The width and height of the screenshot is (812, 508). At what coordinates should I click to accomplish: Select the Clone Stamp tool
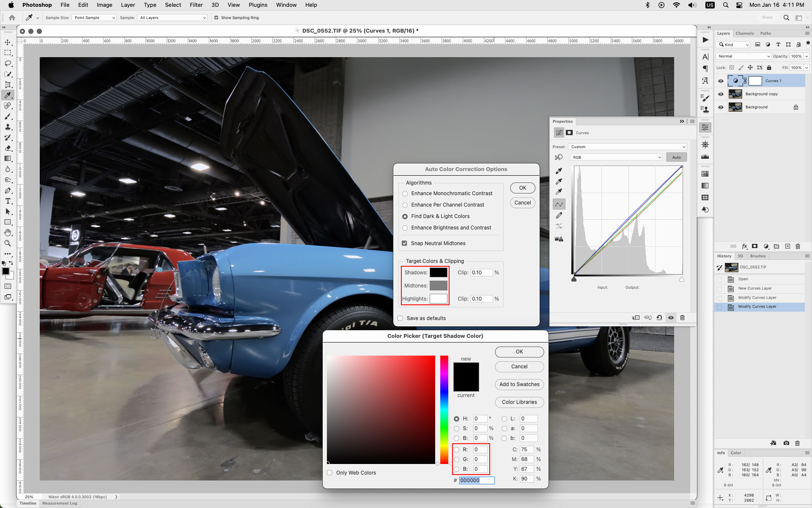coord(8,127)
